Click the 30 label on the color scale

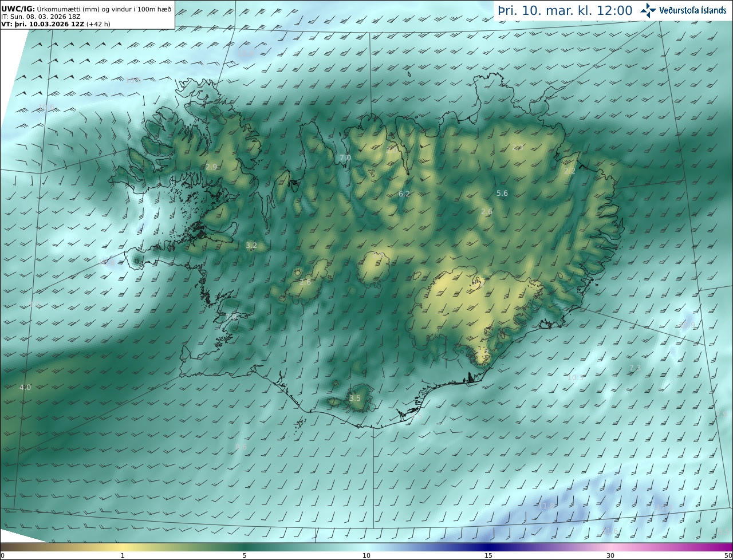click(x=610, y=555)
